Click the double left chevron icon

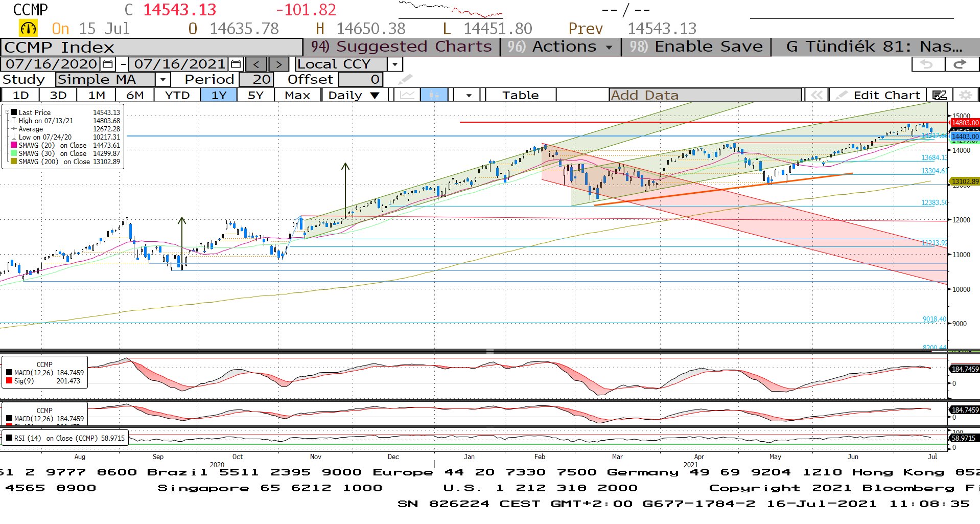click(816, 95)
